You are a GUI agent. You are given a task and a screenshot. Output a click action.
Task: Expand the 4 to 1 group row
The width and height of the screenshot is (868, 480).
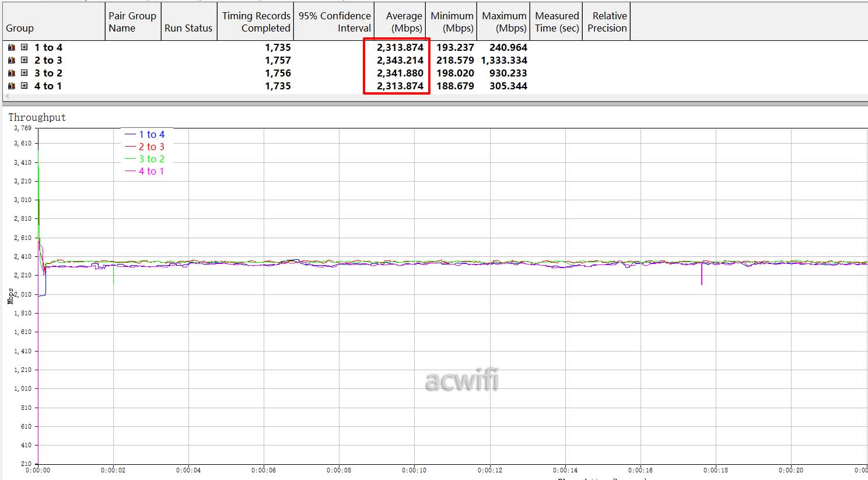coord(24,86)
